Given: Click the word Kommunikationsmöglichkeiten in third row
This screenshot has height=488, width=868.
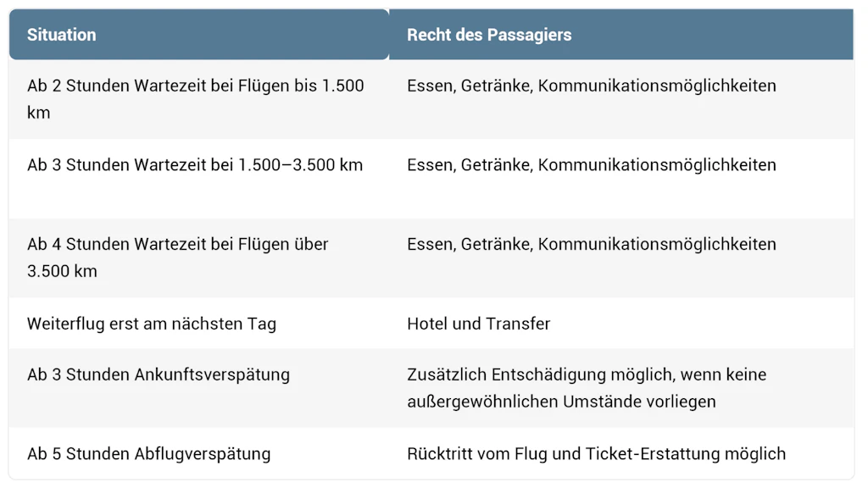Looking at the screenshot, I should pos(657,244).
